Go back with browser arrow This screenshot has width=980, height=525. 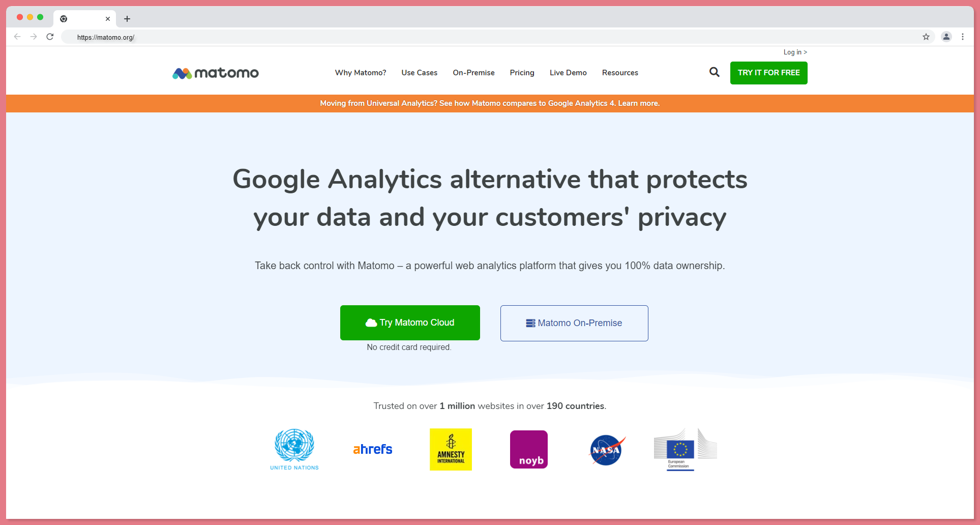point(17,37)
